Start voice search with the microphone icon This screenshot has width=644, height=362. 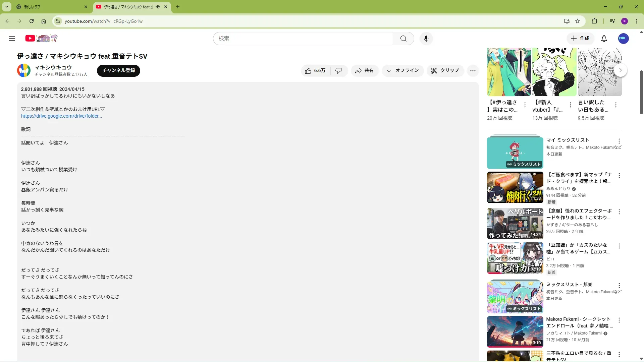[426, 39]
